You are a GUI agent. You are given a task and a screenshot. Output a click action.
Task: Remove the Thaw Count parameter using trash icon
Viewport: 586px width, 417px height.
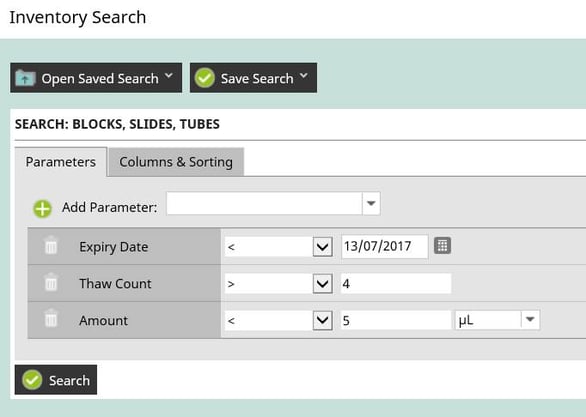[51, 282]
